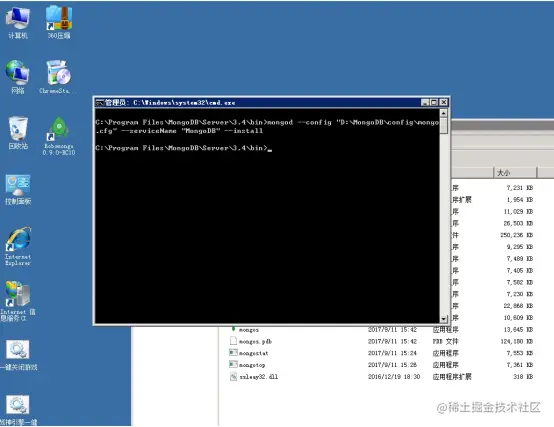Click the 大小 column header in Explorer
This screenshot has height=427, width=554.
514,173
